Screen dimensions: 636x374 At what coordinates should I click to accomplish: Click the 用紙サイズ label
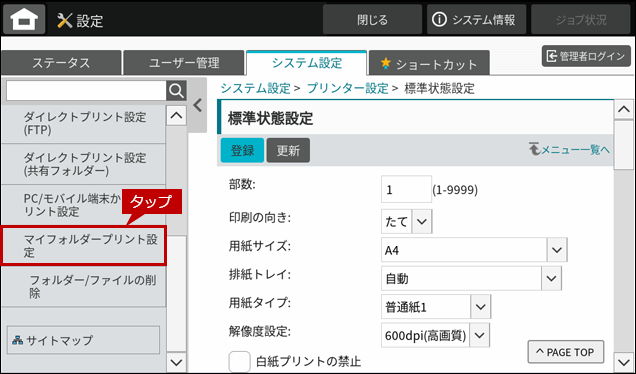coord(260,246)
